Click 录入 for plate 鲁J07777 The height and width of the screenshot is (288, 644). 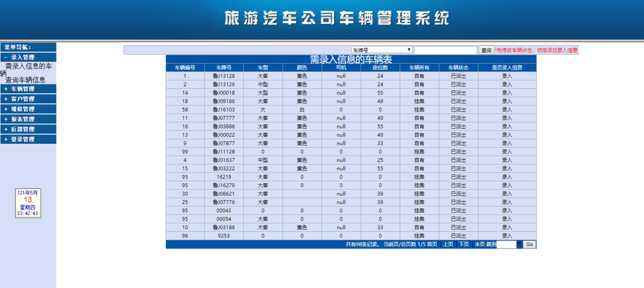pos(507,118)
